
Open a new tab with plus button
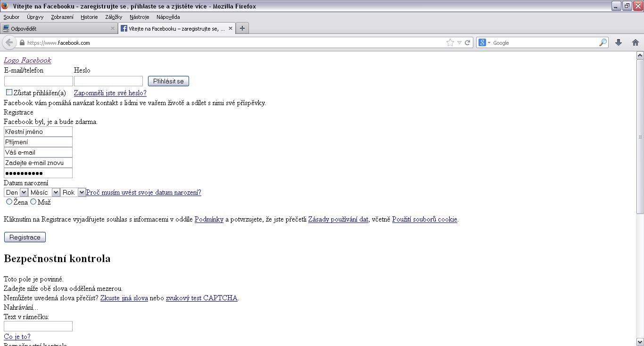coord(242,28)
